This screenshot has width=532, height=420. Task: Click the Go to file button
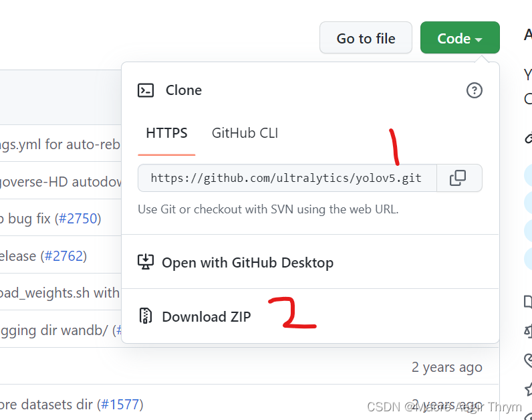click(x=366, y=37)
